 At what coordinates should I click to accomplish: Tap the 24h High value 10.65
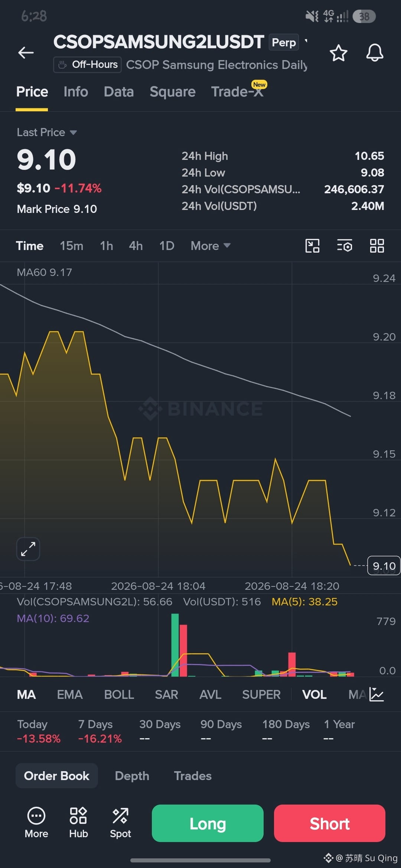(369, 156)
